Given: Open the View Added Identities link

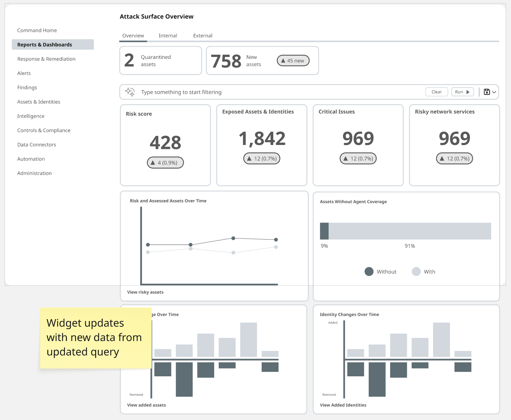Looking at the screenshot, I should [343, 405].
